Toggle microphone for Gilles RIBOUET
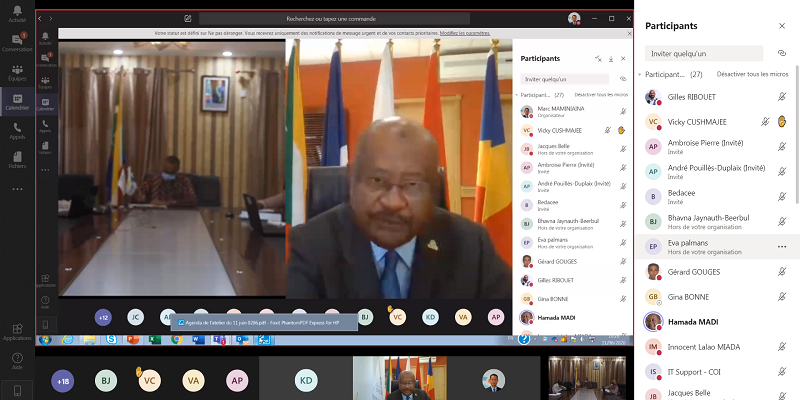 [x=782, y=96]
